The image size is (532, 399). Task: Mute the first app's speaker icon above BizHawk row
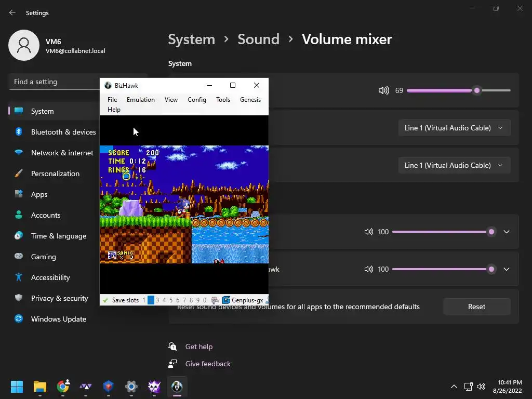point(369,232)
